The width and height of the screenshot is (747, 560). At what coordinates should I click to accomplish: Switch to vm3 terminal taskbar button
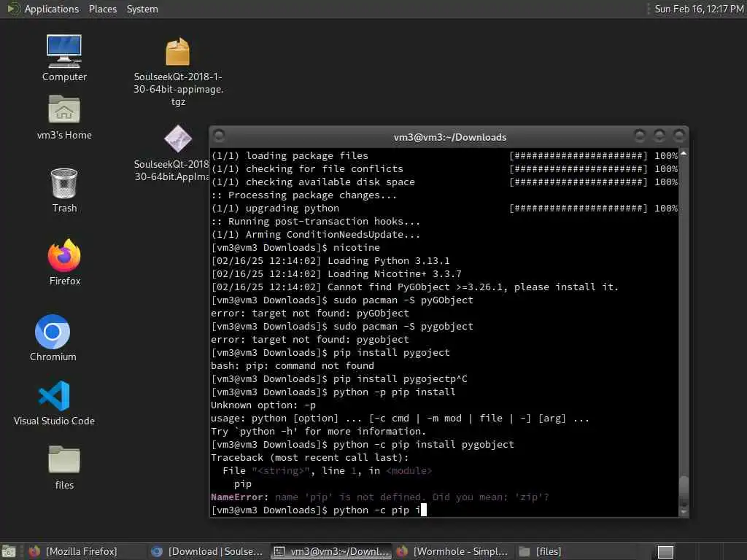tap(332, 551)
